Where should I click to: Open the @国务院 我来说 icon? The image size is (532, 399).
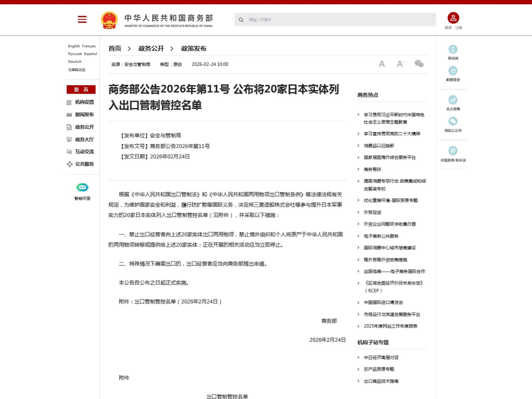tap(453, 150)
